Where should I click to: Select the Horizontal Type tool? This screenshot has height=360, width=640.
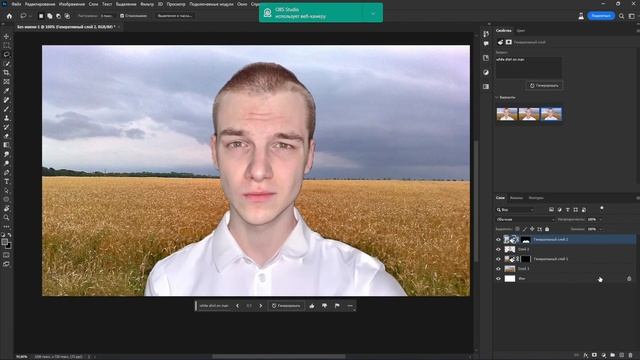pyautogui.click(x=7, y=181)
